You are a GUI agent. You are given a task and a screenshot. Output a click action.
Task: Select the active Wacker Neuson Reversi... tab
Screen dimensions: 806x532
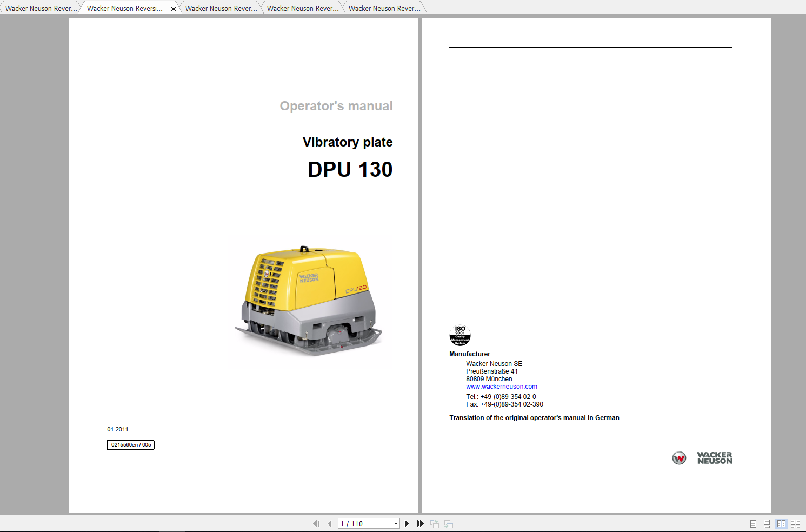[x=125, y=8]
